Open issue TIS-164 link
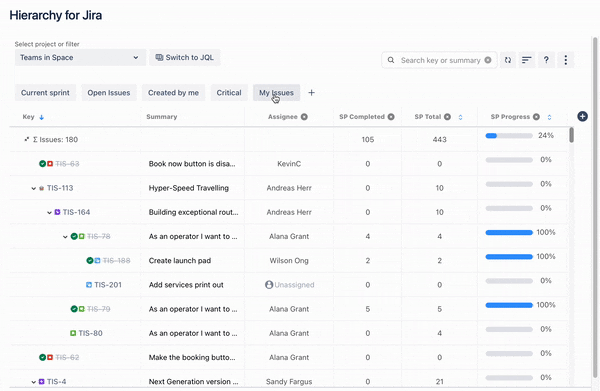600x391 pixels. (76, 212)
